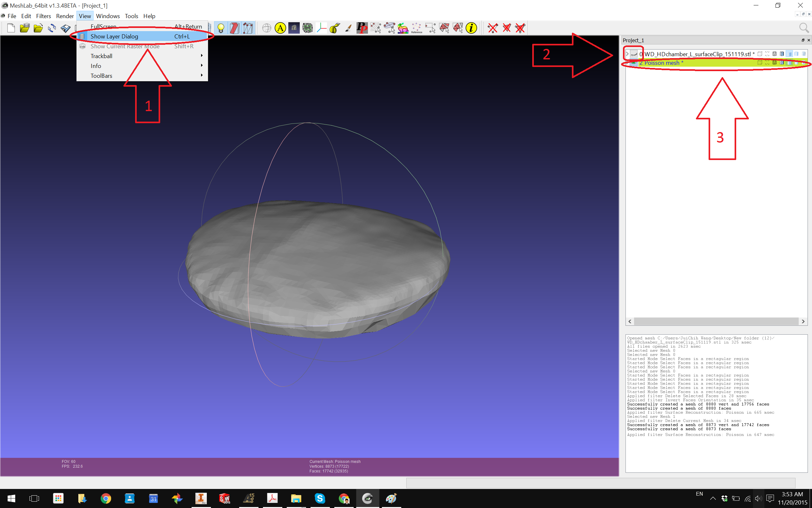Expand the Info submenu
The image size is (812, 508).
pos(142,66)
